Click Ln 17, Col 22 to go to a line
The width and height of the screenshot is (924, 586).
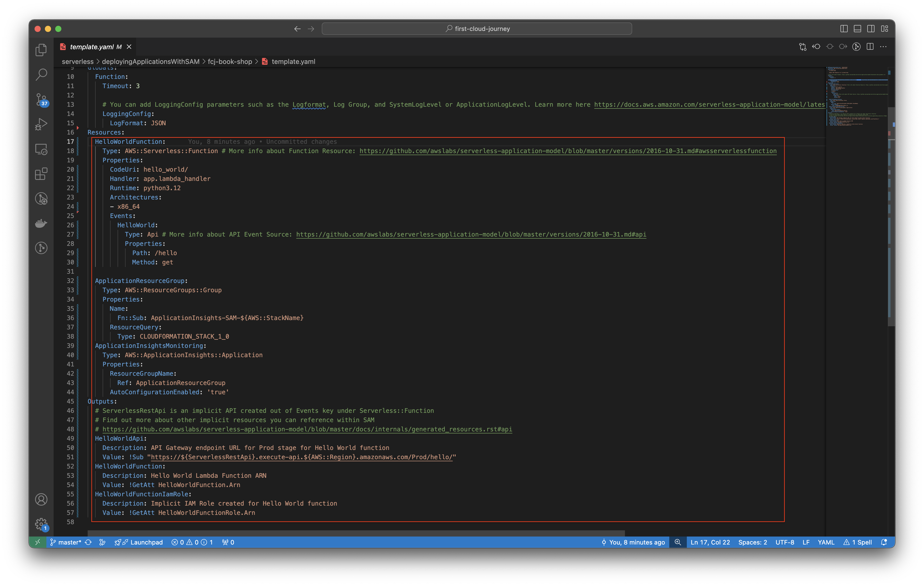coord(710,542)
